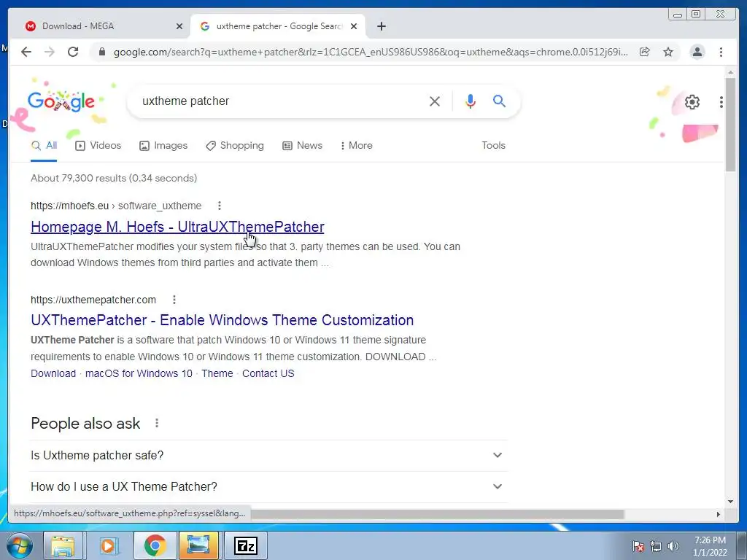Screen dimensions: 747x560
Task: Follow the Contact US sitelink
Action: point(268,374)
